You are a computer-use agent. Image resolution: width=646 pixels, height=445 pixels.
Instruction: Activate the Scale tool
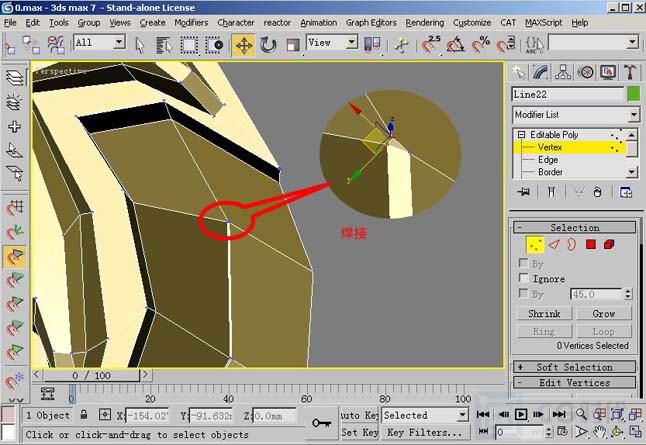[293, 44]
